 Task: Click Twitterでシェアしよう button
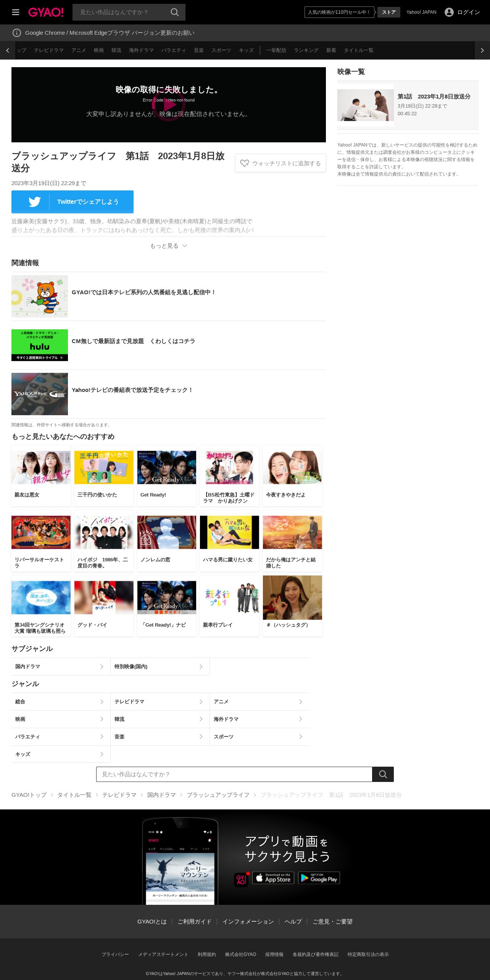click(73, 202)
